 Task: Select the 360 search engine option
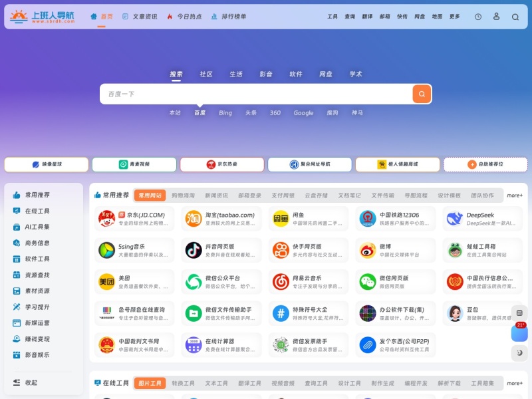click(x=275, y=113)
